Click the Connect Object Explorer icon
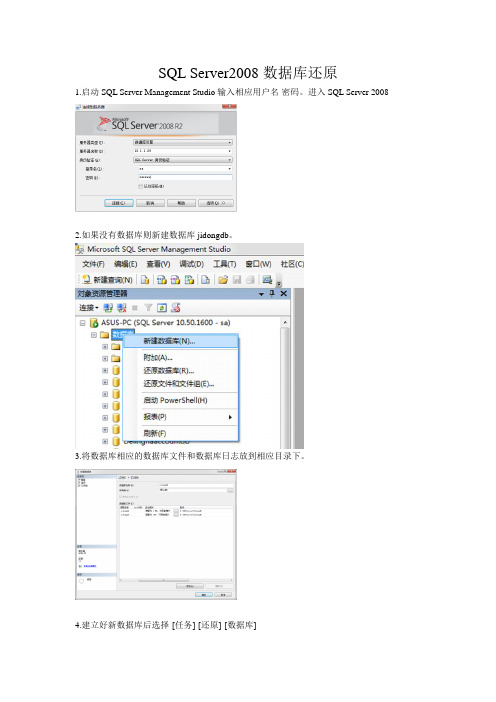 point(108,308)
